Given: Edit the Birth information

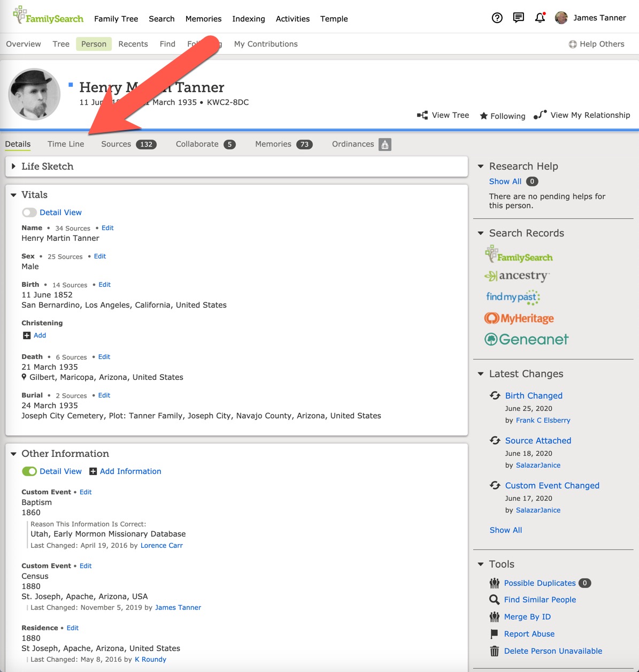Looking at the screenshot, I should [104, 284].
